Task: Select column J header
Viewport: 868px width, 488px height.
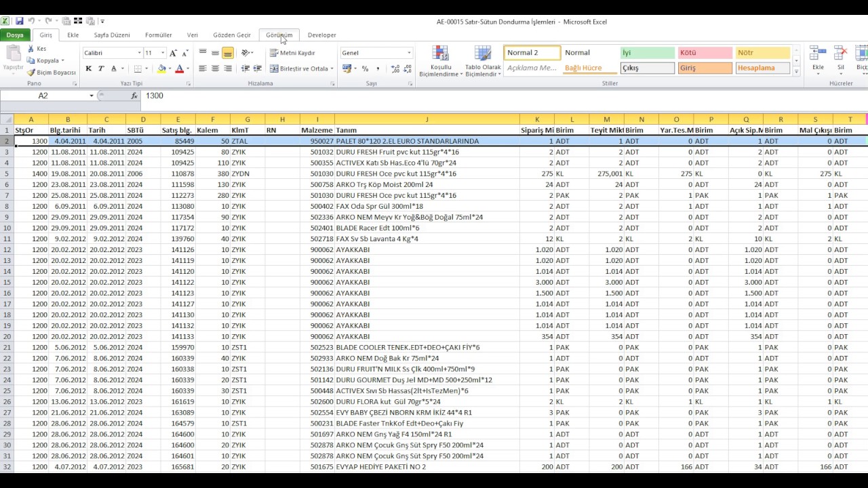Action: [x=427, y=119]
